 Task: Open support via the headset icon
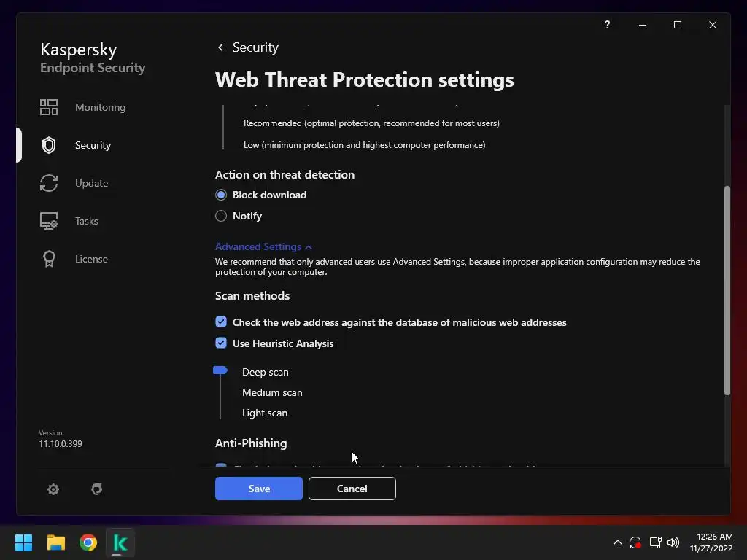(97, 489)
